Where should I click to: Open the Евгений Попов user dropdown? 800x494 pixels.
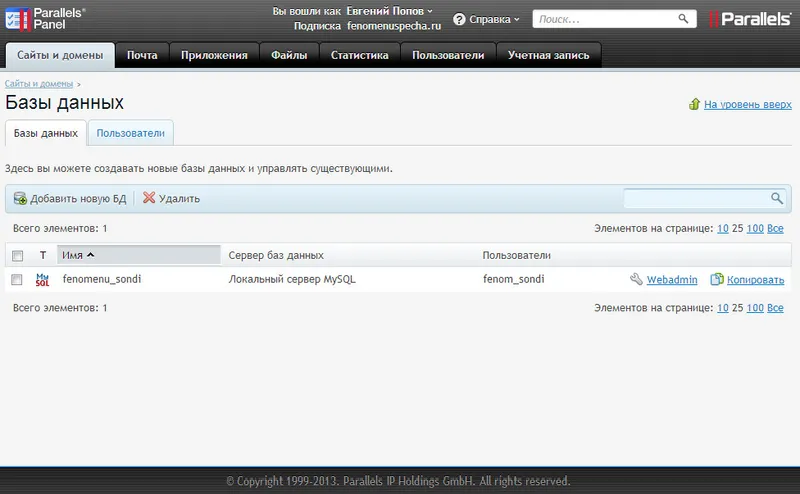390,11
